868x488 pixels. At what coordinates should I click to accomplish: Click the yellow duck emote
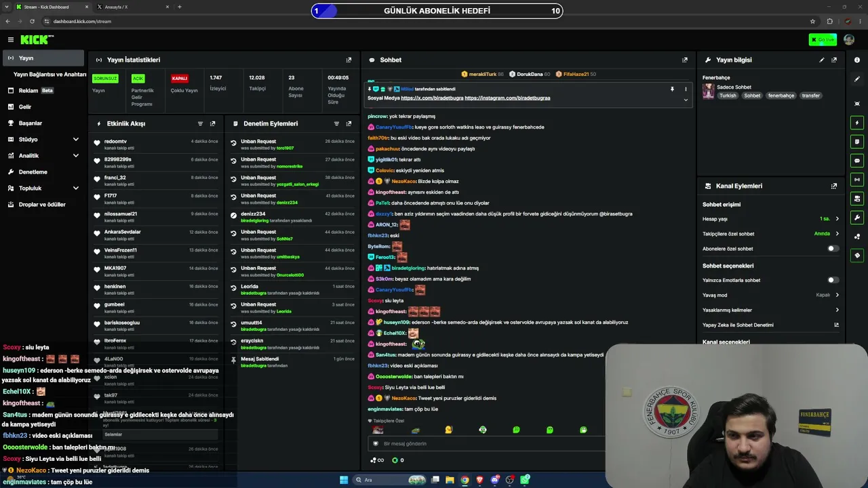pyautogui.click(x=448, y=430)
